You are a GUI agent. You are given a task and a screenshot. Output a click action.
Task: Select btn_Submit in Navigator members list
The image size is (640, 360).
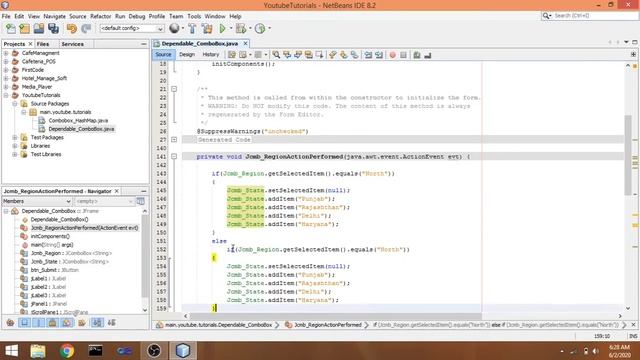tap(55, 270)
